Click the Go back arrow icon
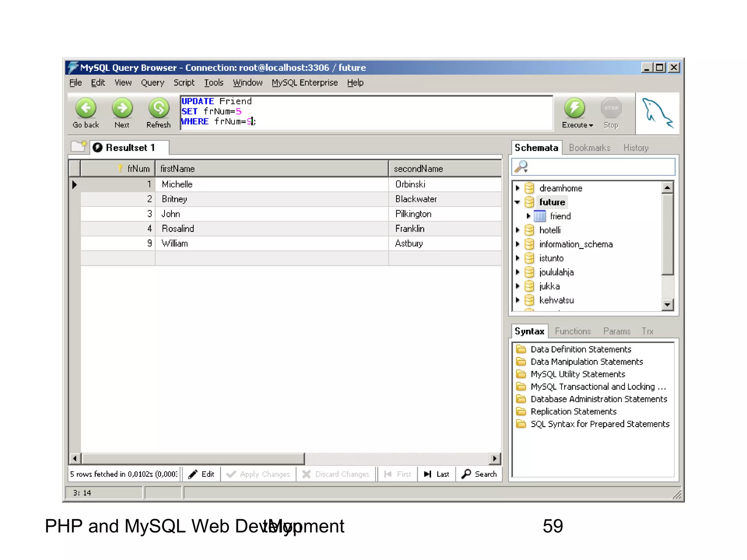The height and width of the screenshot is (560, 747). 86,108
